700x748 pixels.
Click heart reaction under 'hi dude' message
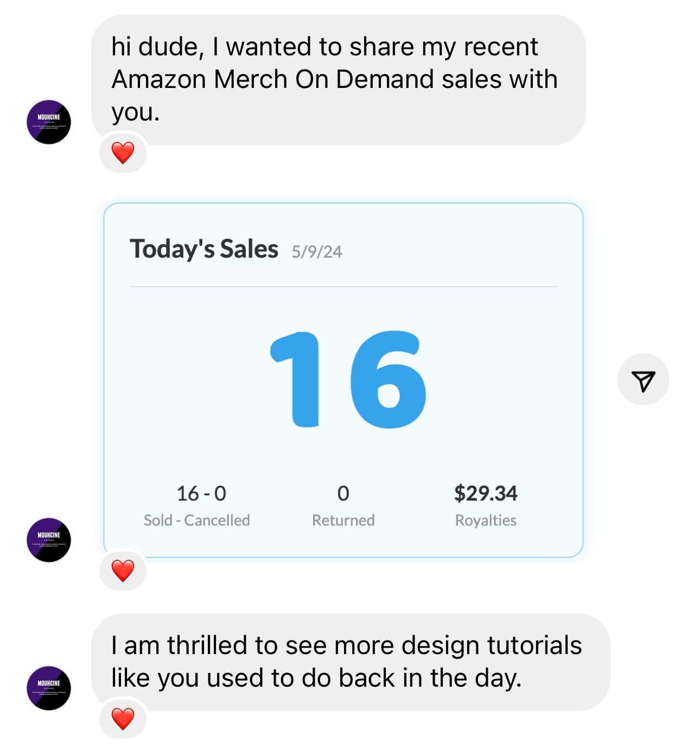click(123, 153)
